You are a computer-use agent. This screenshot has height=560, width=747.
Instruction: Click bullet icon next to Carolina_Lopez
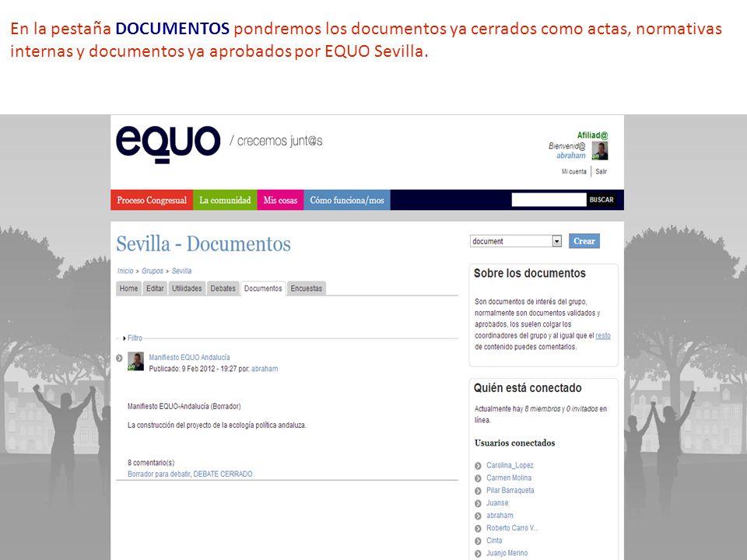click(478, 466)
